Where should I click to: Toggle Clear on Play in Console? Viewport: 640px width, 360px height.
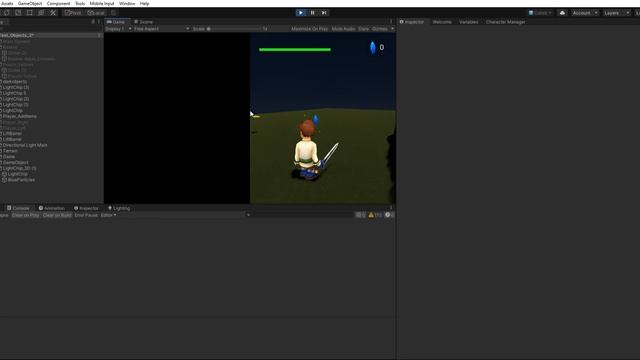pos(25,215)
